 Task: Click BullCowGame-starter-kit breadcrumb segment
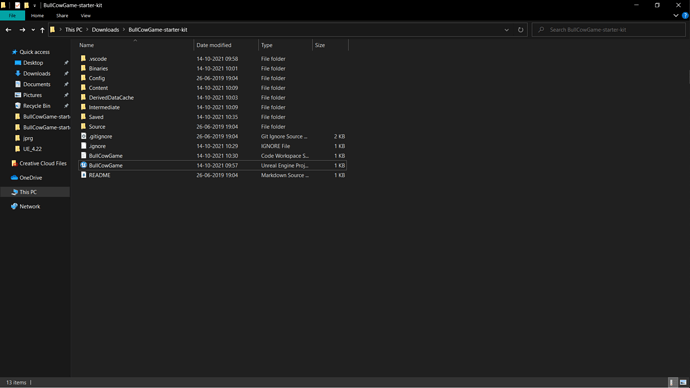(158, 30)
